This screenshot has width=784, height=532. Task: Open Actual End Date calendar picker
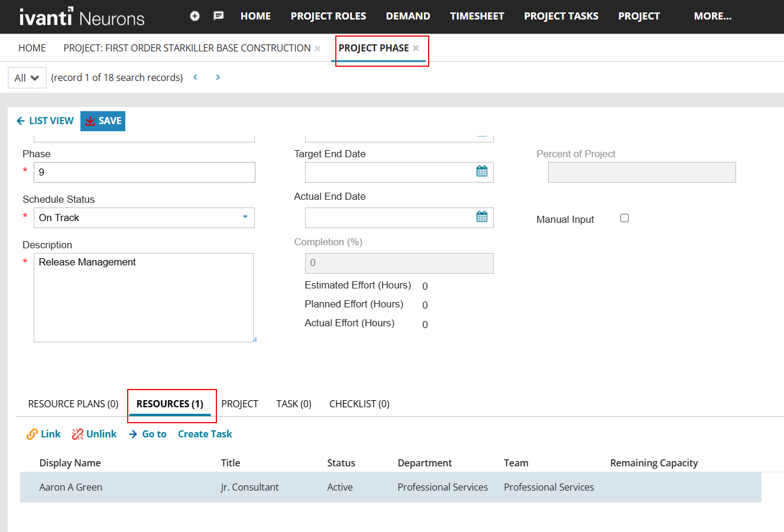click(x=482, y=217)
